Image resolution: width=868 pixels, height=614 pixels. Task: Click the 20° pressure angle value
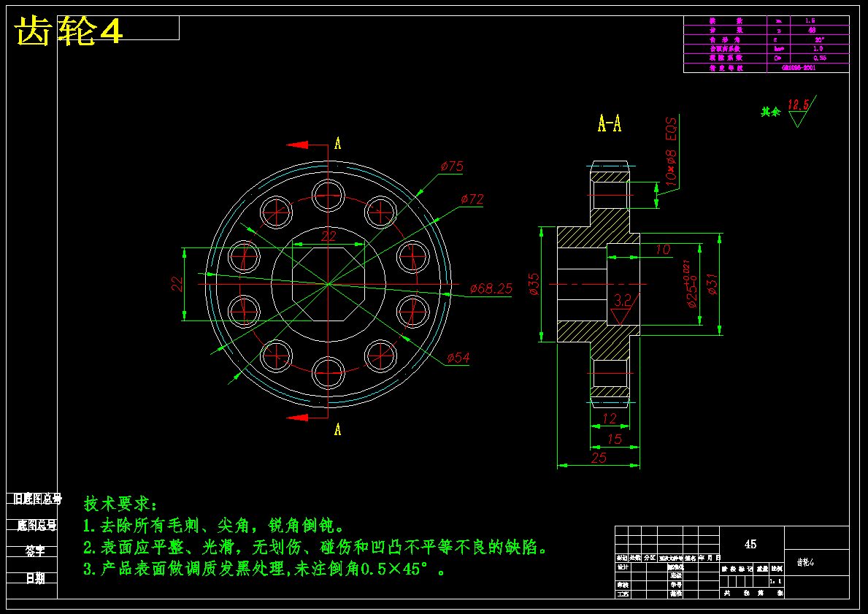click(x=819, y=40)
